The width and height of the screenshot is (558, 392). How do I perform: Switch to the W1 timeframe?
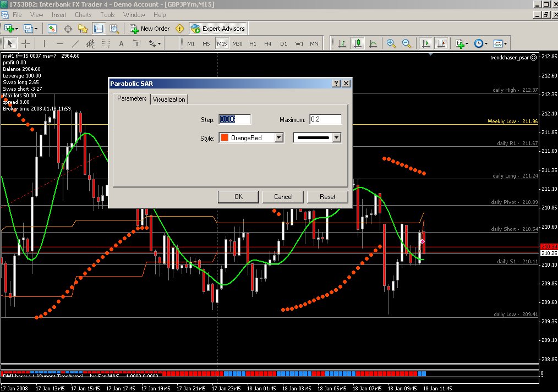tap(299, 44)
